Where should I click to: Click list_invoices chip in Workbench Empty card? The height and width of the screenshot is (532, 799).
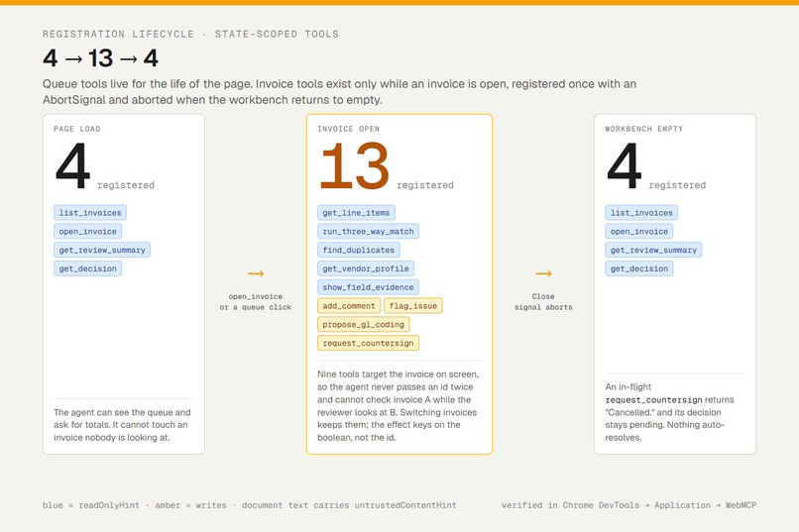coord(641,213)
